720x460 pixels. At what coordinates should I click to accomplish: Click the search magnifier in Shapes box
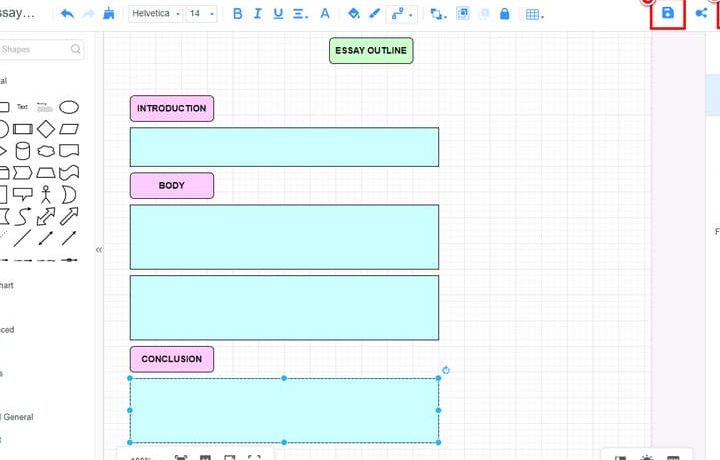coord(76,49)
